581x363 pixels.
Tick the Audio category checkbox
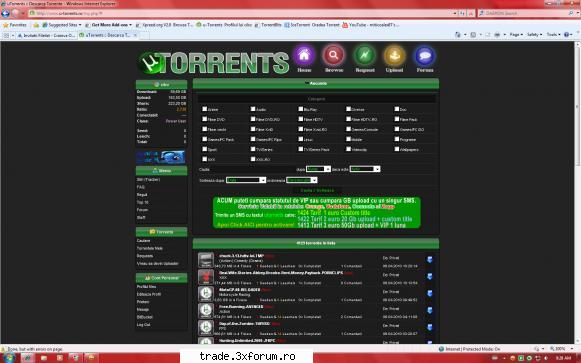coord(253,109)
